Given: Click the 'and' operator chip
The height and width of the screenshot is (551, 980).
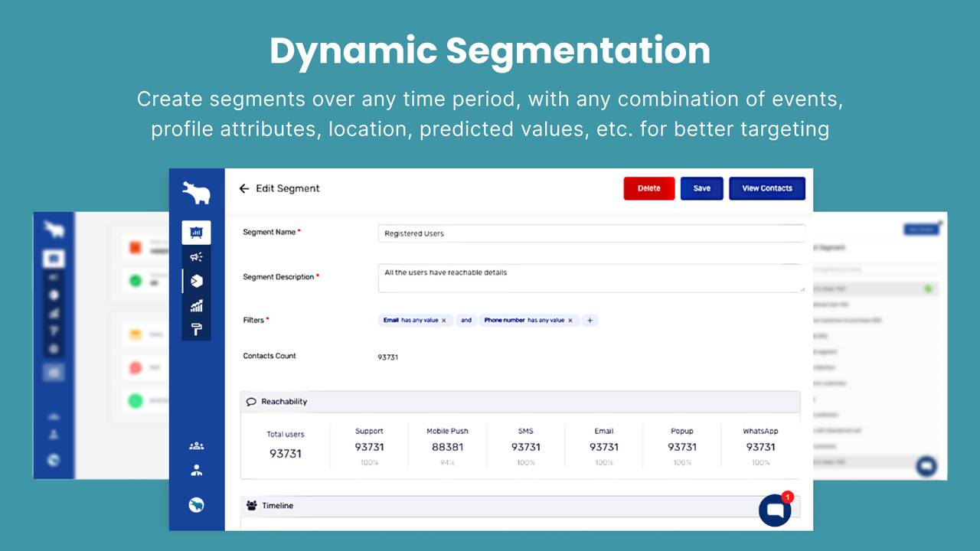Looking at the screenshot, I should (x=466, y=321).
